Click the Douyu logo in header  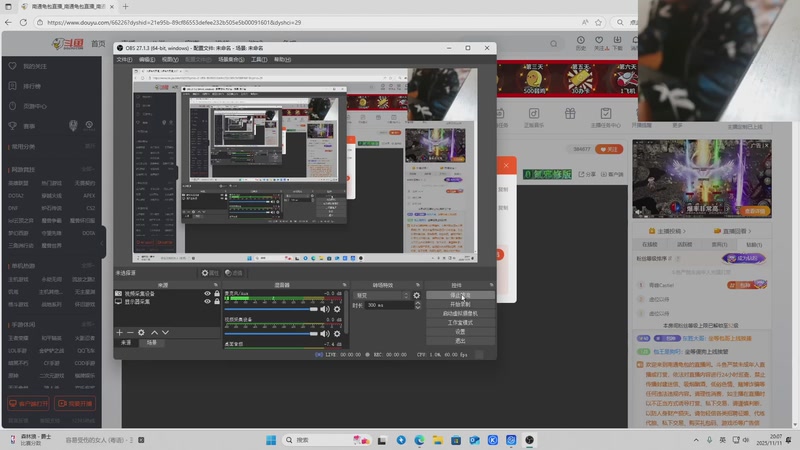67,44
